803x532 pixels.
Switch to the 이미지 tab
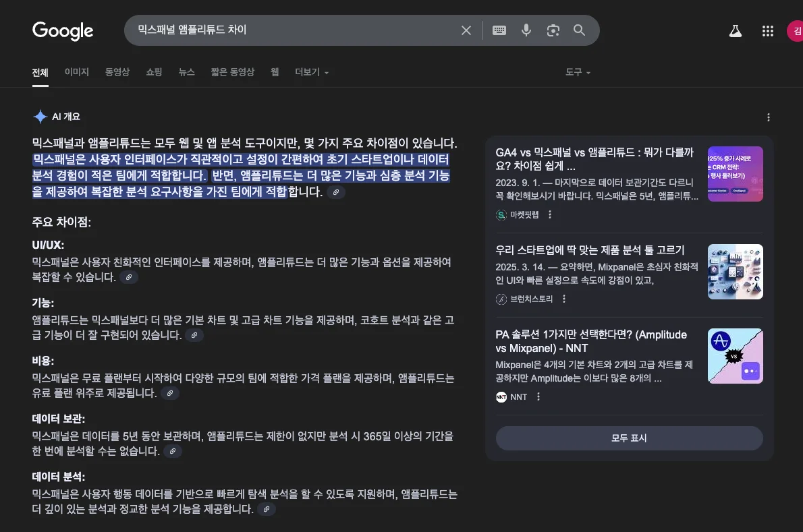(77, 72)
